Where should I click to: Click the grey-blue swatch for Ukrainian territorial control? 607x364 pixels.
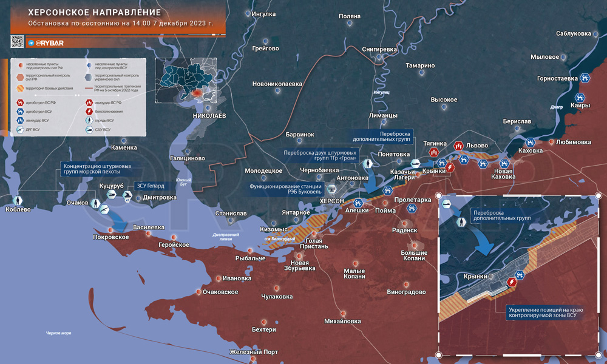click(89, 78)
